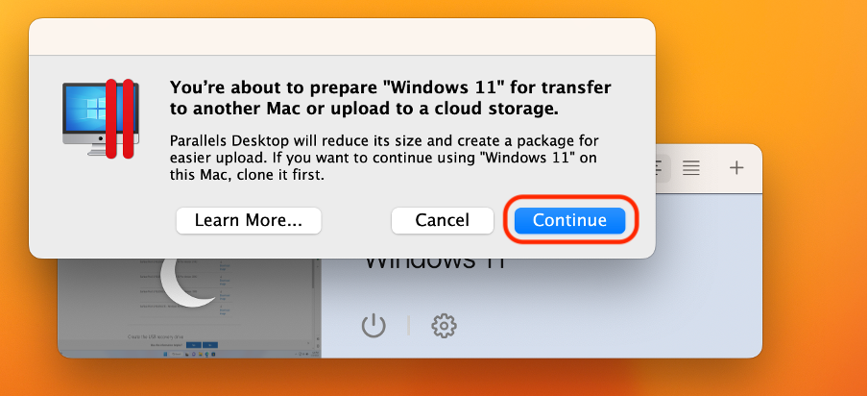The image size is (868, 396).
Task: Click the dialog's blank title bar
Action: (x=342, y=37)
